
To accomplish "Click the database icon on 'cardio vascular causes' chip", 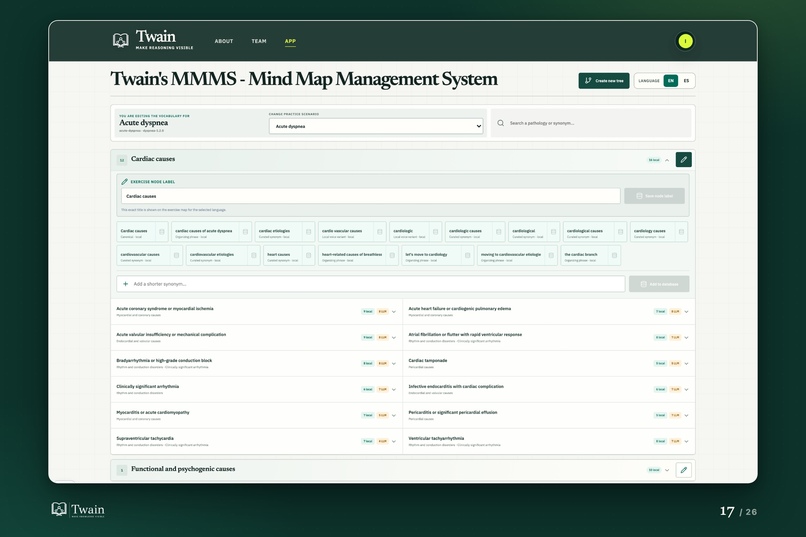I will click(380, 232).
